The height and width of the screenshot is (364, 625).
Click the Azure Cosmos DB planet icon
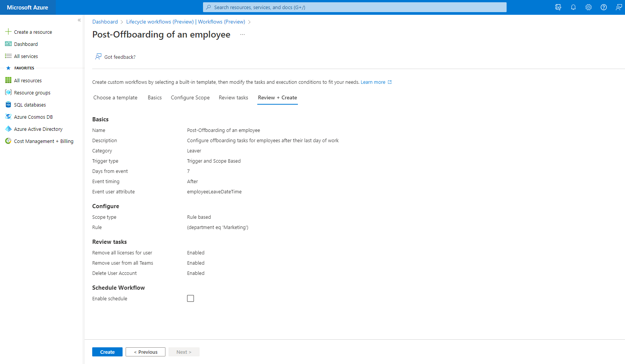point(8,117)
